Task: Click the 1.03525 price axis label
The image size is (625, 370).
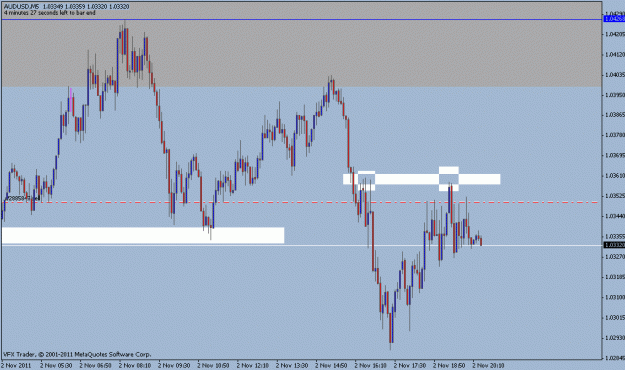Action: click(615, 196)
